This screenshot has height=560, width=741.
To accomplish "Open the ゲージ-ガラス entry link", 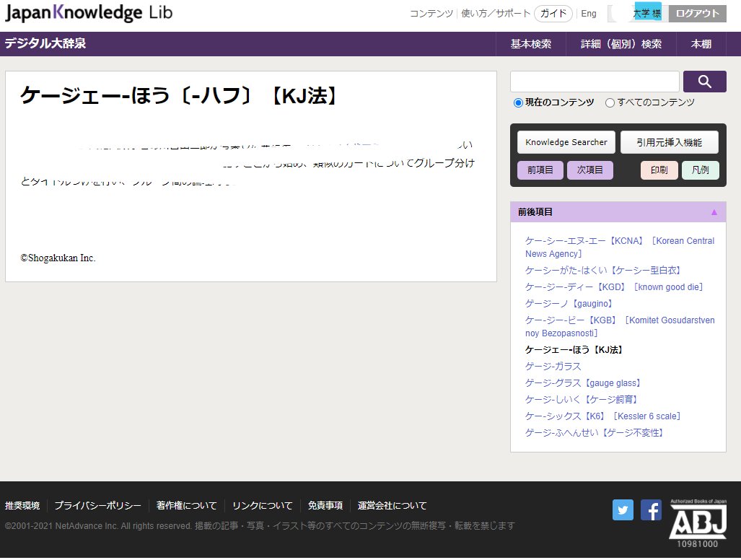I will [x=553, y=367].
